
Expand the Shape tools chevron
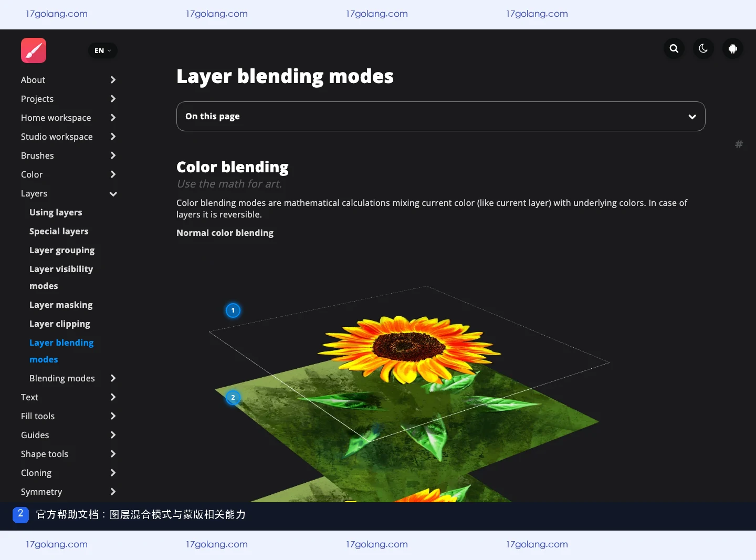113,454
